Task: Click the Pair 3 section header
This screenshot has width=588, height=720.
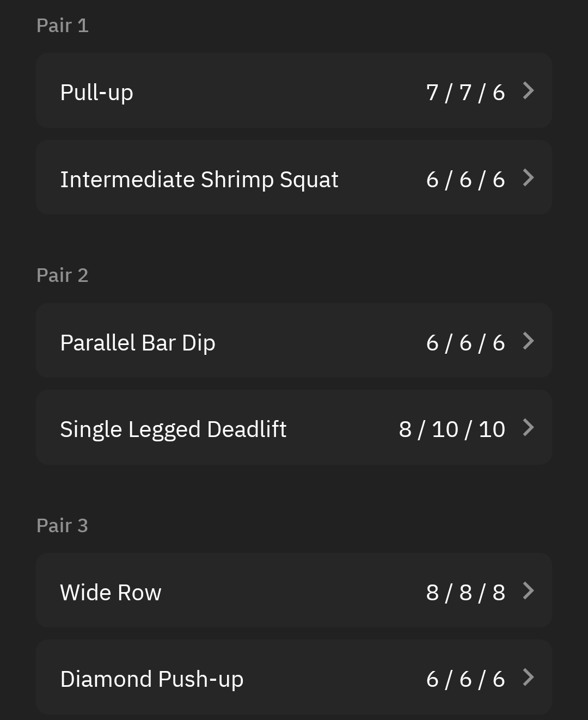Action: point(62,526)
